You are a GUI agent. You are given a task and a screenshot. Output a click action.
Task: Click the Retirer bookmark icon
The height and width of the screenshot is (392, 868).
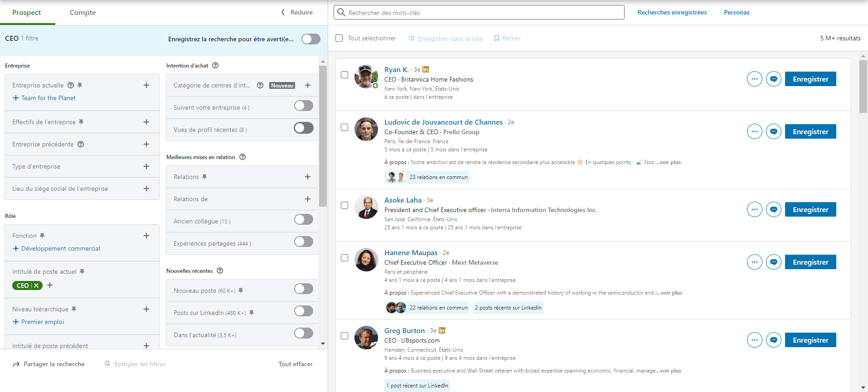click(x=497, y=38)
